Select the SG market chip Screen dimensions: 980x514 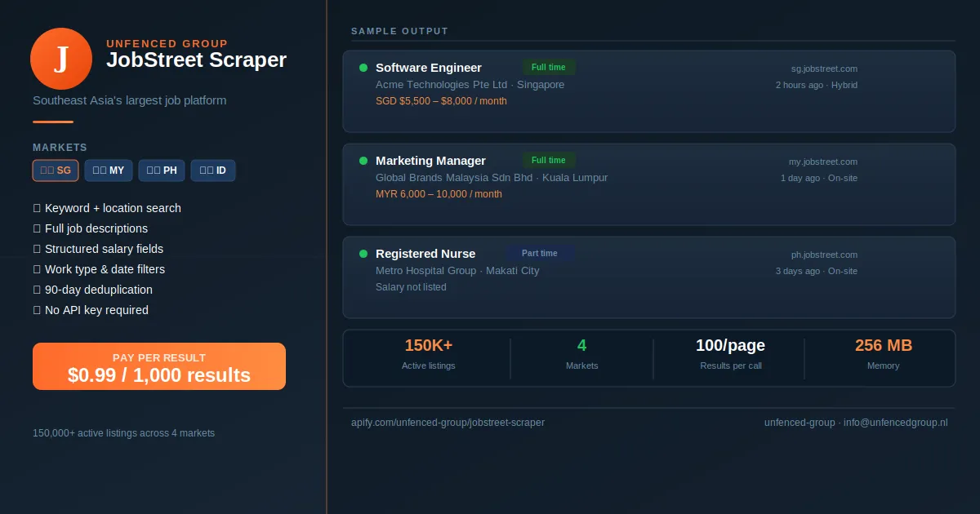(x=56, y=171)
